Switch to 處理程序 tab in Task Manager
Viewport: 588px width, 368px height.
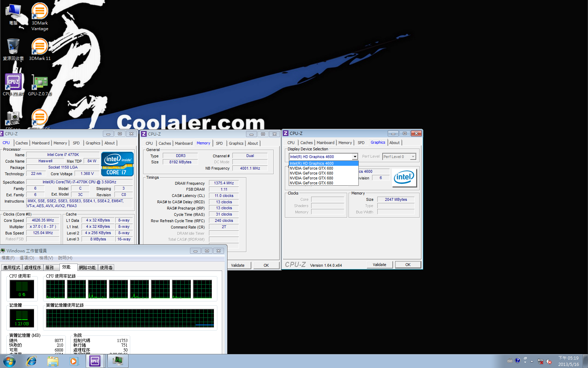tap(33, 267)
